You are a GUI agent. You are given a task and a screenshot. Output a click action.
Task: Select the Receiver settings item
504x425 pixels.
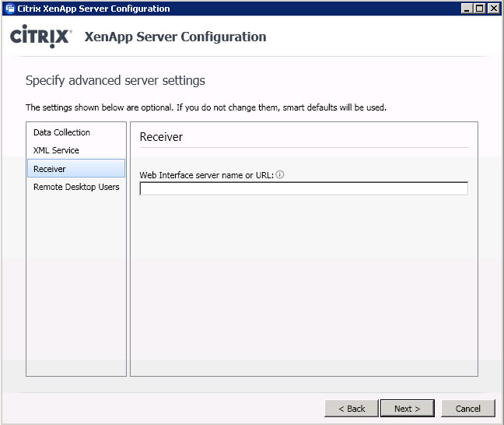click(x=76, y=168)
